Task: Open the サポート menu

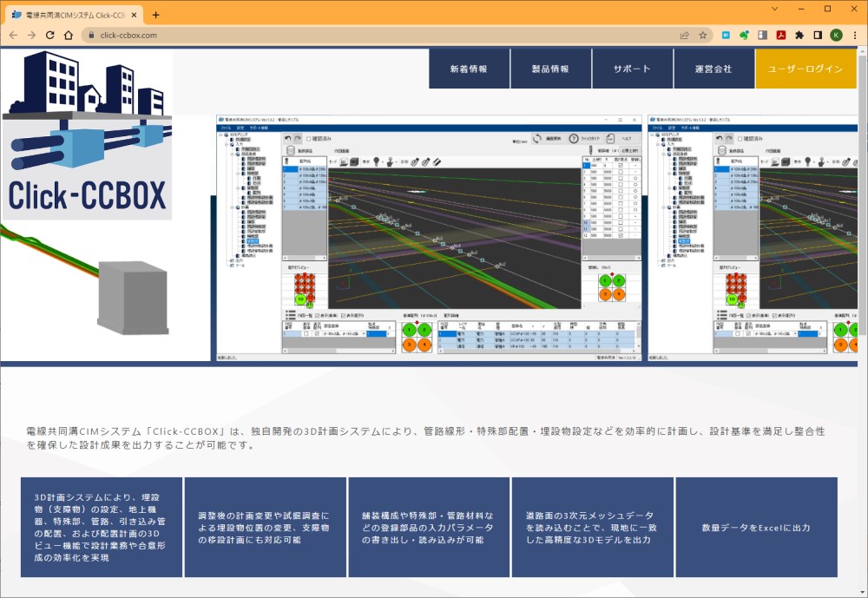Action: [632, 69]
